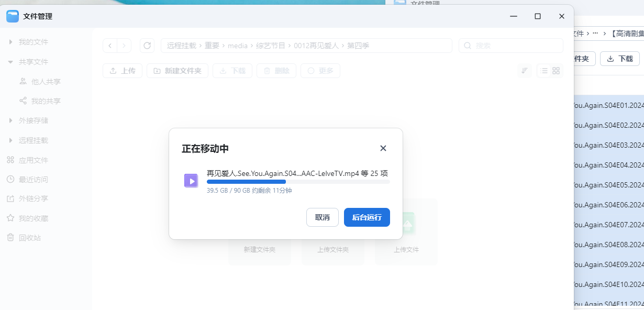Click the refresh icon above the breadcrumb
Screen dimensions: 644x310
[x=147, y=46]
